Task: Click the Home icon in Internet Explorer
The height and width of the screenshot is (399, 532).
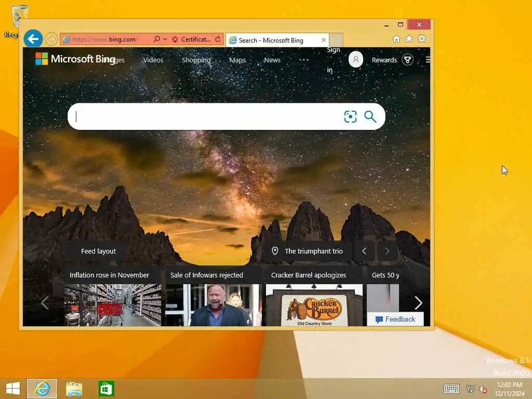Action: pos(396,38)
